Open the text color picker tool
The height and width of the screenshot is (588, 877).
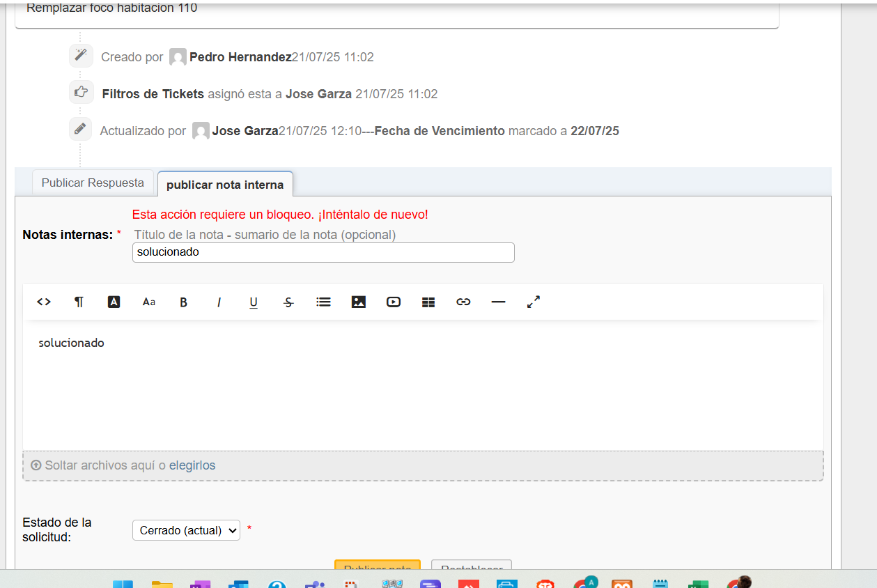click(114, 302)
